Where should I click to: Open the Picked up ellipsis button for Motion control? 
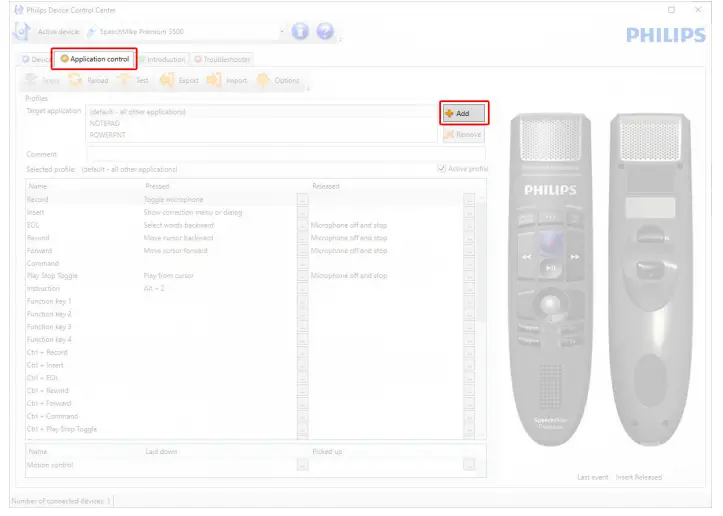pos(469,465)
